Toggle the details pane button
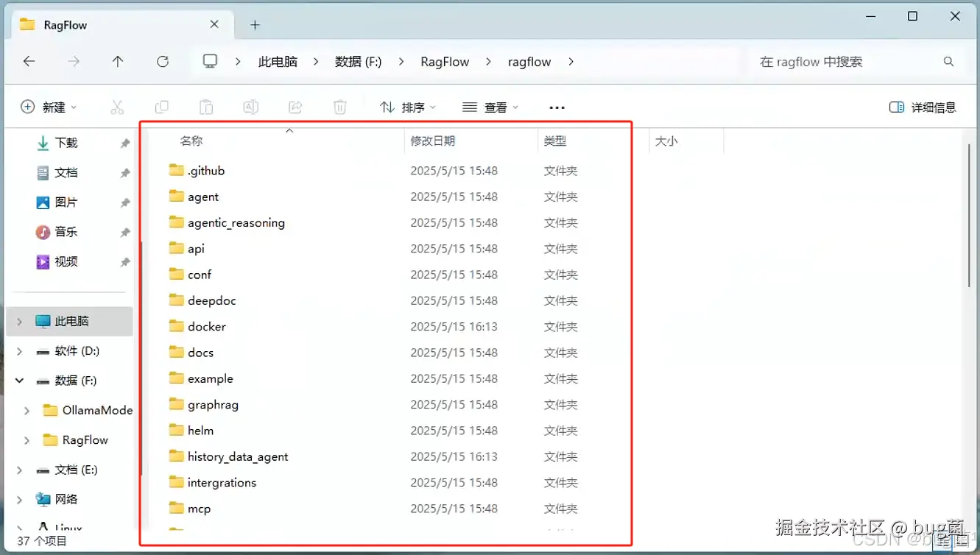Screen dimensions: 980x555 (923, 107)
